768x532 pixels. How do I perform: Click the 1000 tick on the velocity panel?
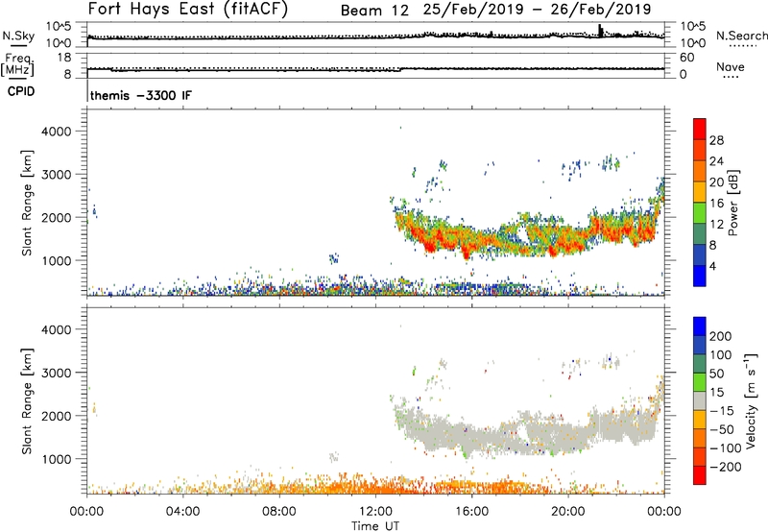[57, 459]
